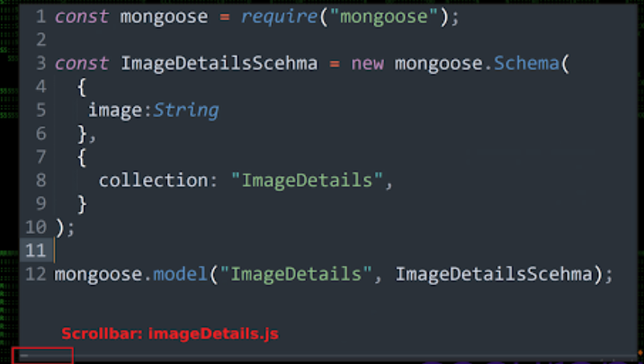Click line number 1 in the gutter

(40, 17)
